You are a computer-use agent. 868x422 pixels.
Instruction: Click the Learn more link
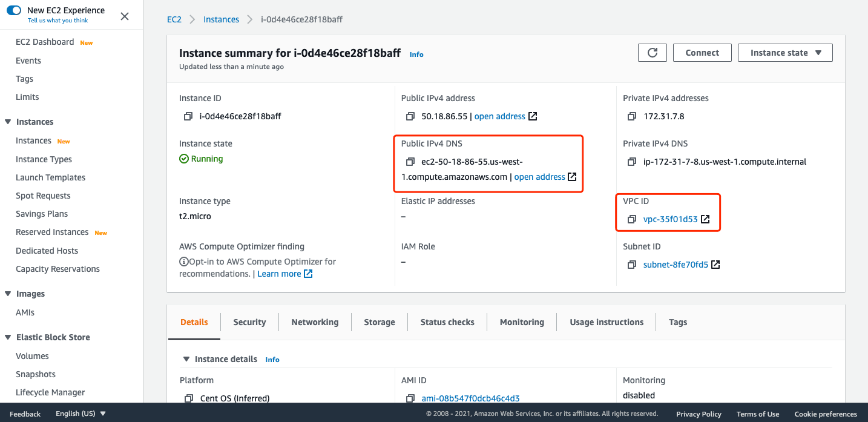[279, 274]
